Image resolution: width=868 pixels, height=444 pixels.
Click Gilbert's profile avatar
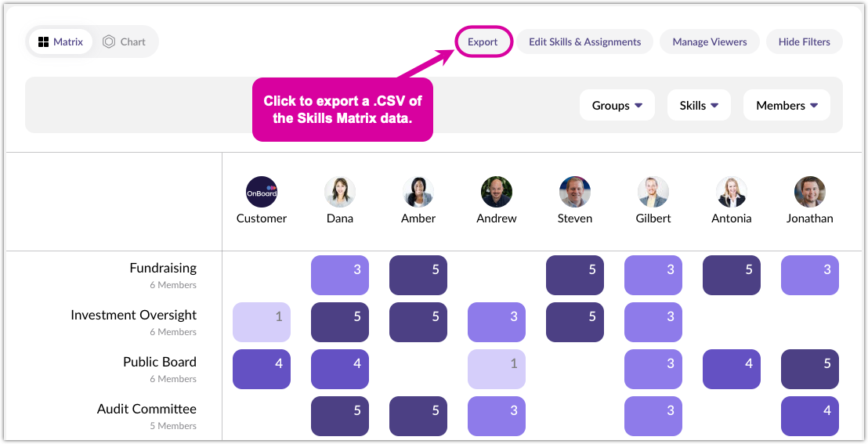point(653,192)
